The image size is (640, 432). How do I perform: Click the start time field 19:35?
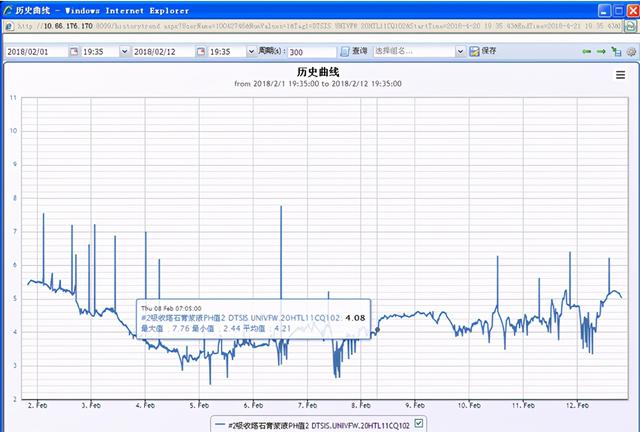point(100,51)
